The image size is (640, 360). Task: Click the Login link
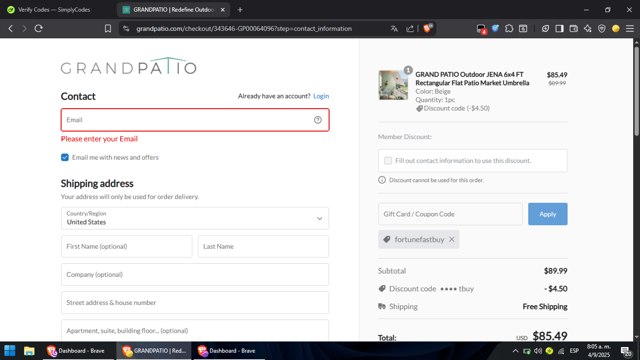pos(321,96)
